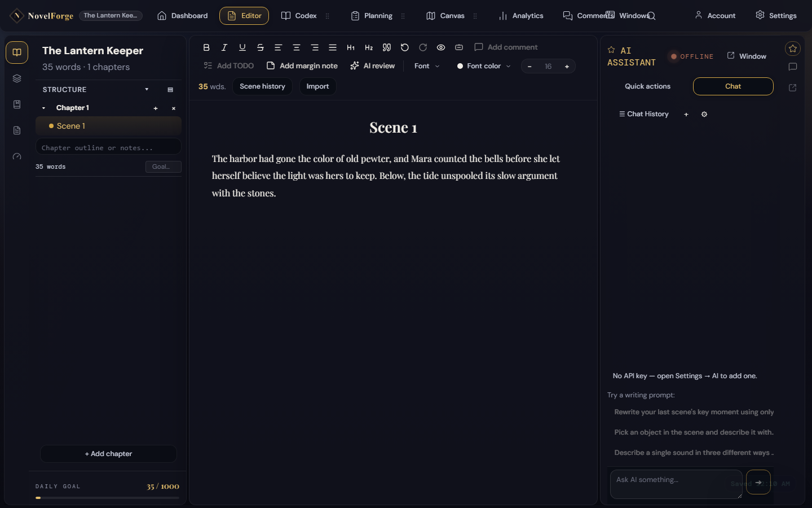The height and width of the screenshot is (508, 812).
Task: Decrease the font size
Action: pos(529,67)
